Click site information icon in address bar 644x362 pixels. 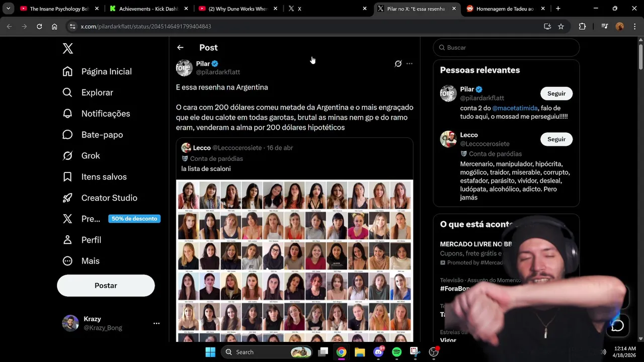[72, 26]
